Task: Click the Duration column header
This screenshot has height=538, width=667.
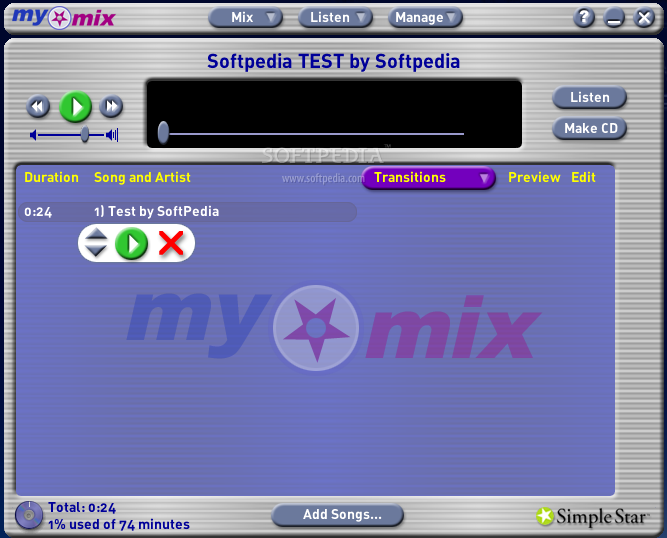Action: [x=51, y=177]
